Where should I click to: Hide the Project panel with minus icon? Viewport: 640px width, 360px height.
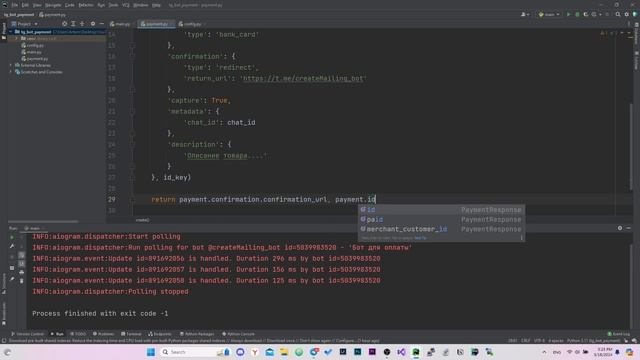pos(102,24)
